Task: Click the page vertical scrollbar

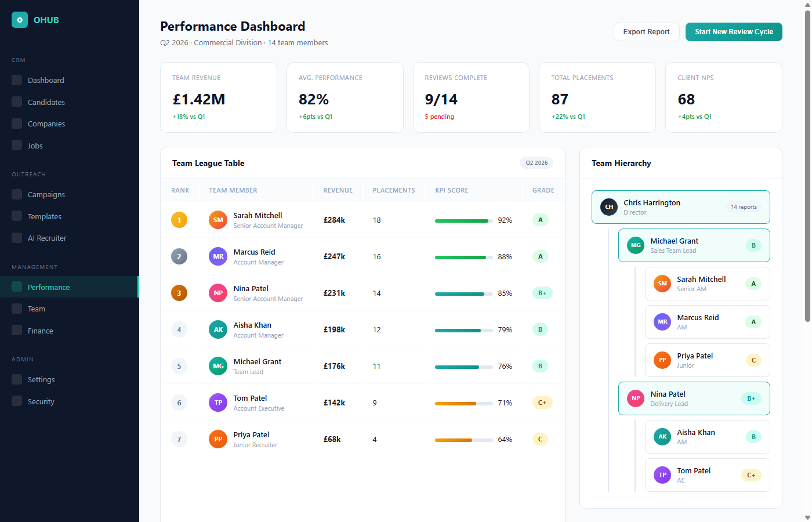Action: pyautogui.click(x=807, y=165)
